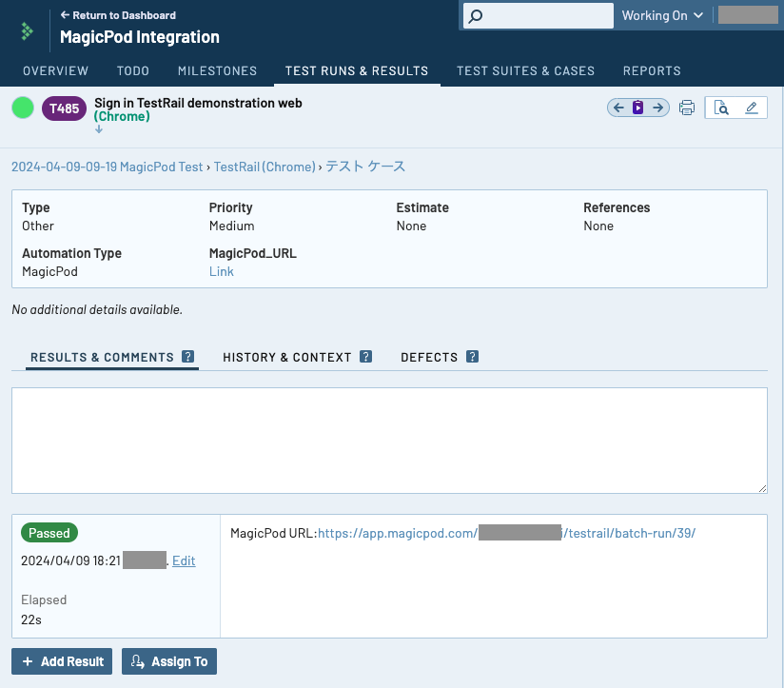
Task: Open History & Context help icon
Action: click(x=366, y=357)
